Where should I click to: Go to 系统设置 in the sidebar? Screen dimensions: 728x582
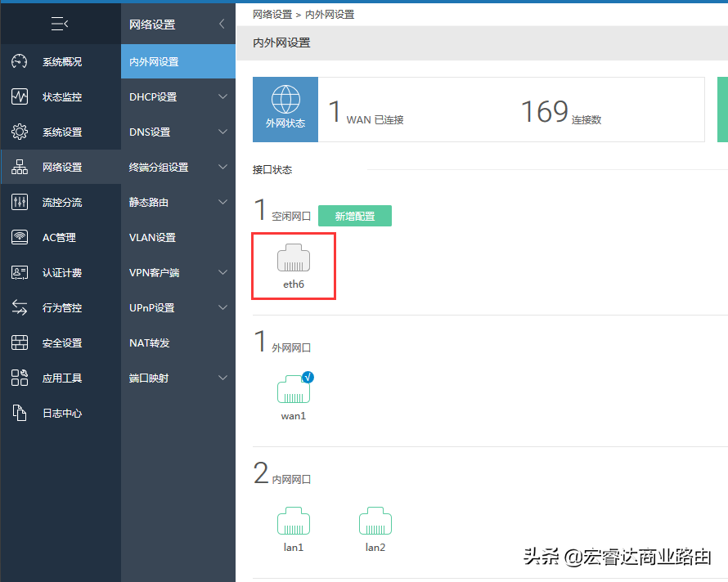tap(61, 132)
